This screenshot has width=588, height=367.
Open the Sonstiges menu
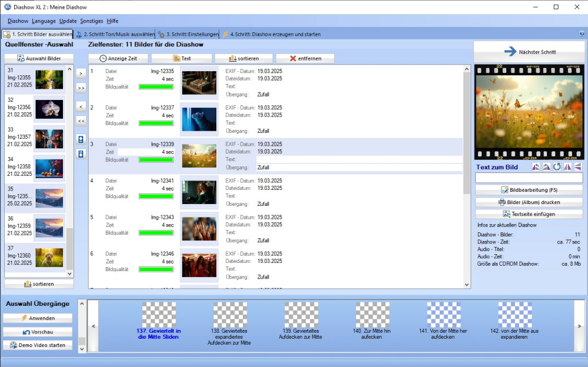click(x=91, y=21)
